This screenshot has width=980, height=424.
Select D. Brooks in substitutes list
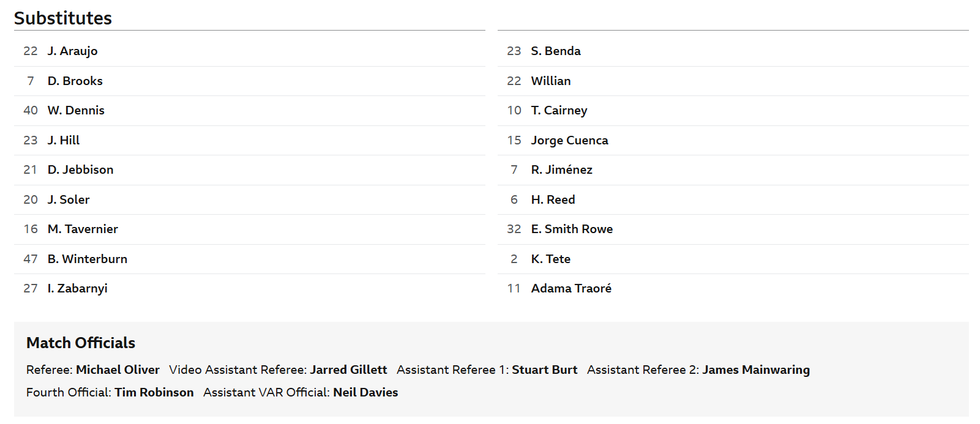[x=75, y=81]
